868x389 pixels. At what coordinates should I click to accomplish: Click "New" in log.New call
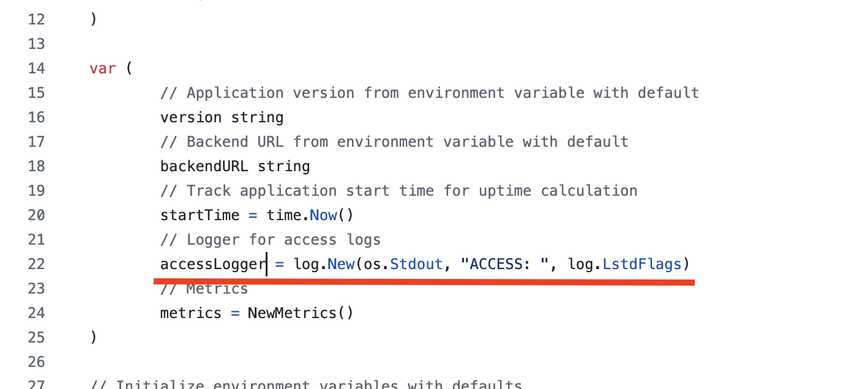point(341,264)
